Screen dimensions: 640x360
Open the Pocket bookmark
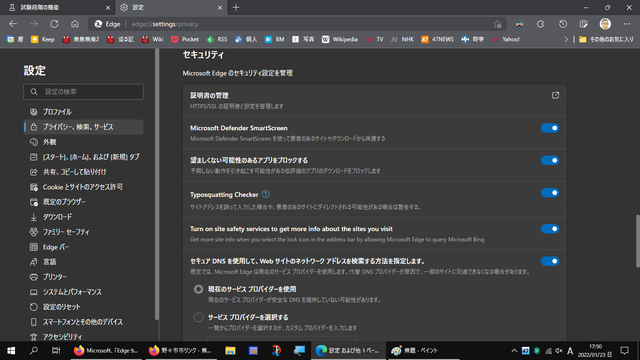click(x=185, y=39)
